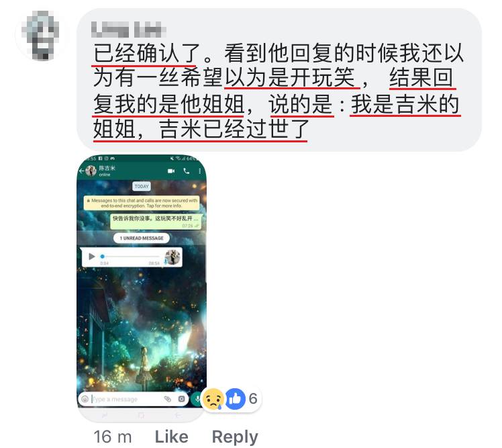Open the 16 m timestamp link
Image resolution: width=502 pixels, height=448 pixels.
(x=112, y=437)
